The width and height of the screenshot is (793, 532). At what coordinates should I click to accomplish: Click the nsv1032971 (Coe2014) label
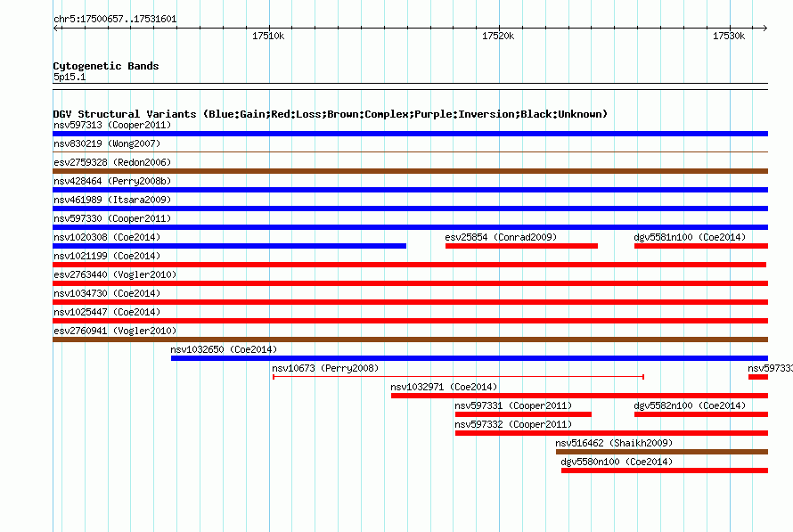tap(444, 387)
